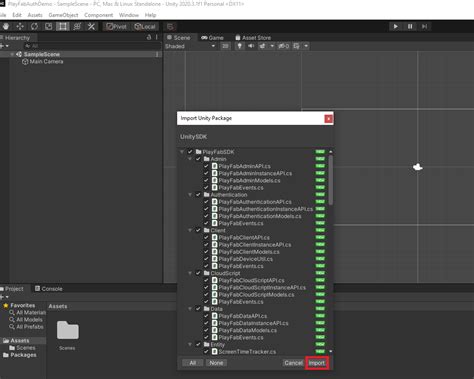Toggle scene effects icon
The width and height of the screenshot is (474, 379).
[263, 46]
